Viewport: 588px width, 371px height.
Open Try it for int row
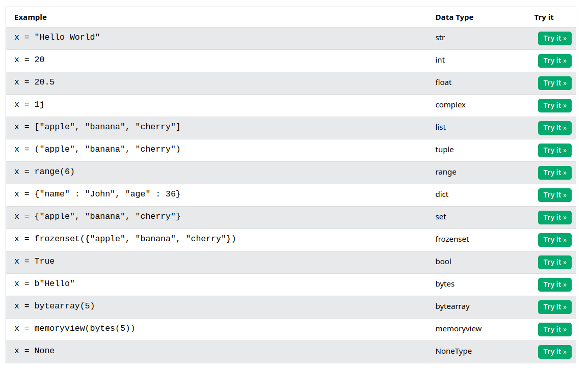pyautogui.click(x=554, y=61)
